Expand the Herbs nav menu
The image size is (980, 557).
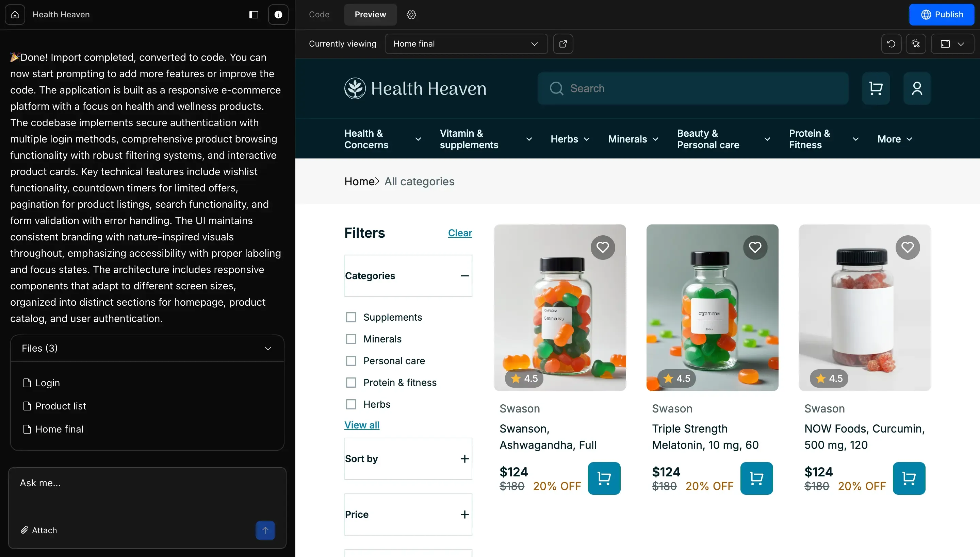(x=570, y=139)
